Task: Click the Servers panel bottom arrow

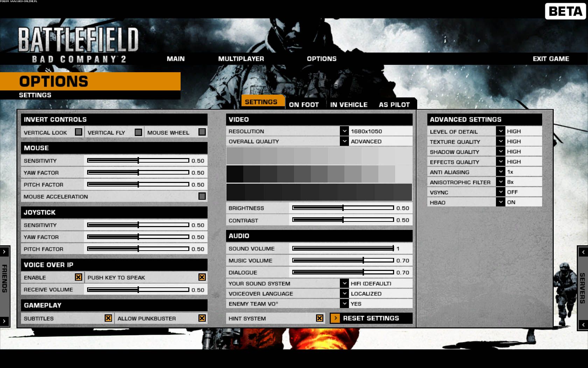Action: tap(583, 325)
